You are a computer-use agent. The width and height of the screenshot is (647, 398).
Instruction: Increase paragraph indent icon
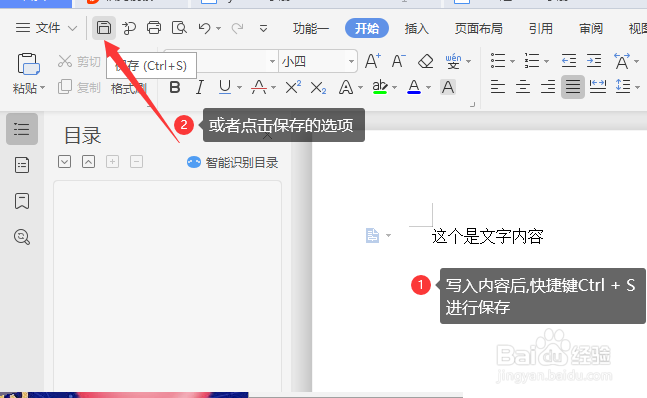[x=594, y=61]
